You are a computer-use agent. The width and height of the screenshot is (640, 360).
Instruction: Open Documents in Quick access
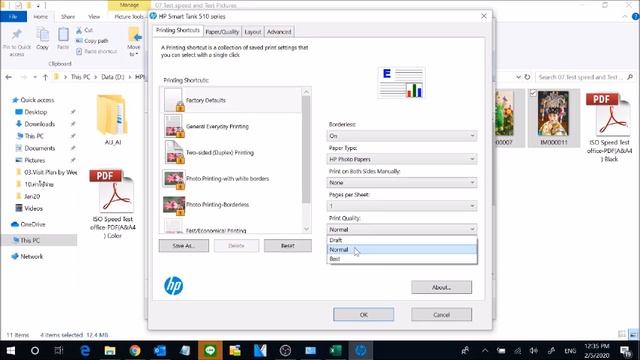click(x=39, y=148)
